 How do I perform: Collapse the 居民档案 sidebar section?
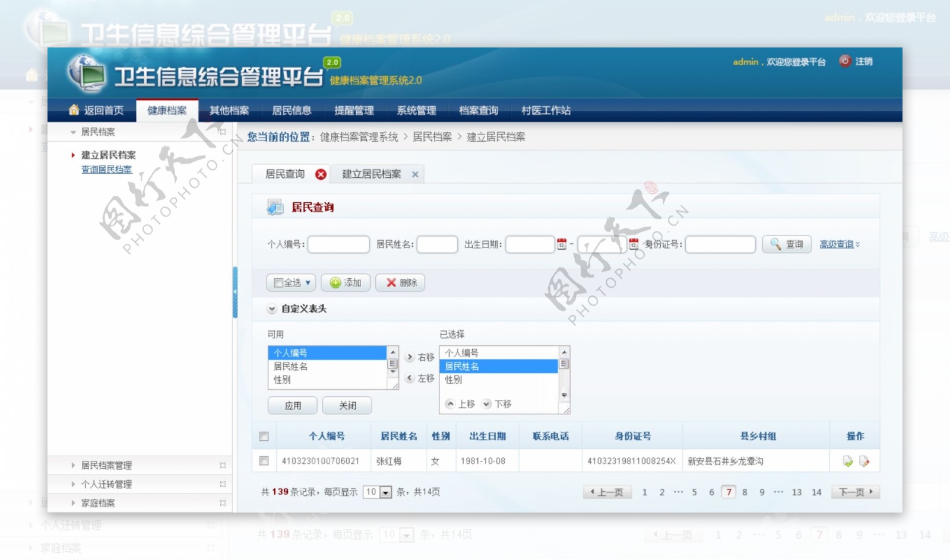tap(73, 132)
